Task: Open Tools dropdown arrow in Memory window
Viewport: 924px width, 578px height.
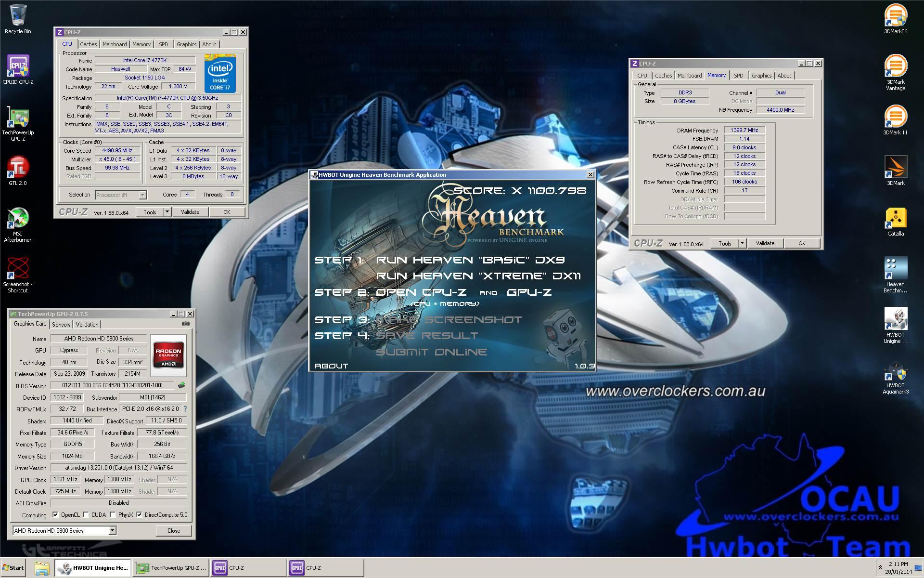Action: click(742, 243)
